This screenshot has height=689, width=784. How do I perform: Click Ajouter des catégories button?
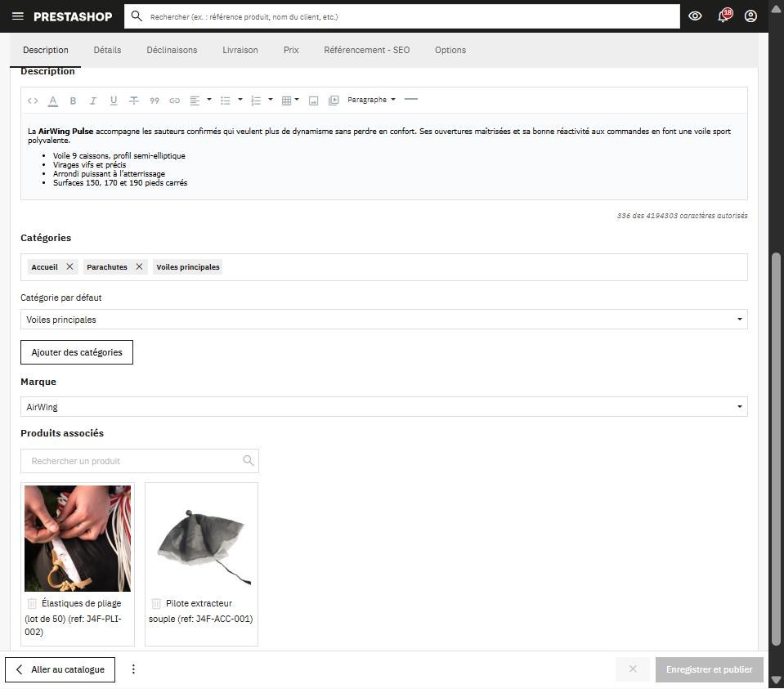click(x=77, y=352)
